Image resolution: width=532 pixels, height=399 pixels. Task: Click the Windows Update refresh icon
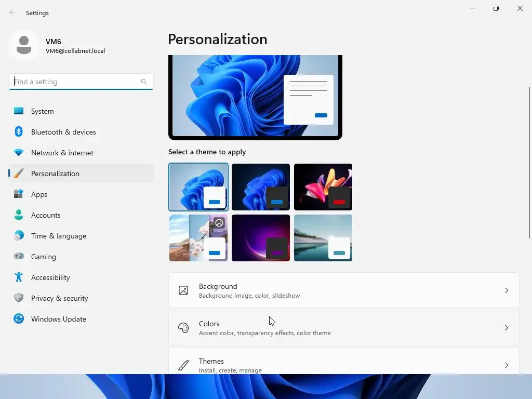click(19, 318)
